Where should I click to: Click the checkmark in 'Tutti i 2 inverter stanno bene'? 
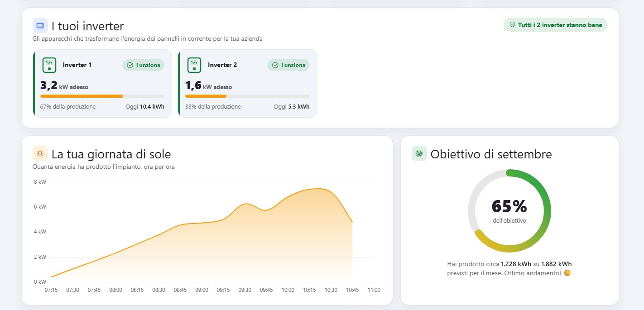click(512, 25)
